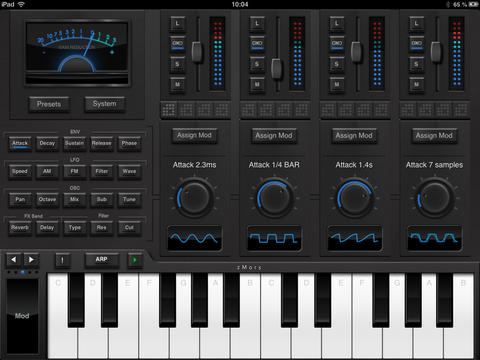
Task: Tap the exclamation mark panic button
Action: point(62,260)
